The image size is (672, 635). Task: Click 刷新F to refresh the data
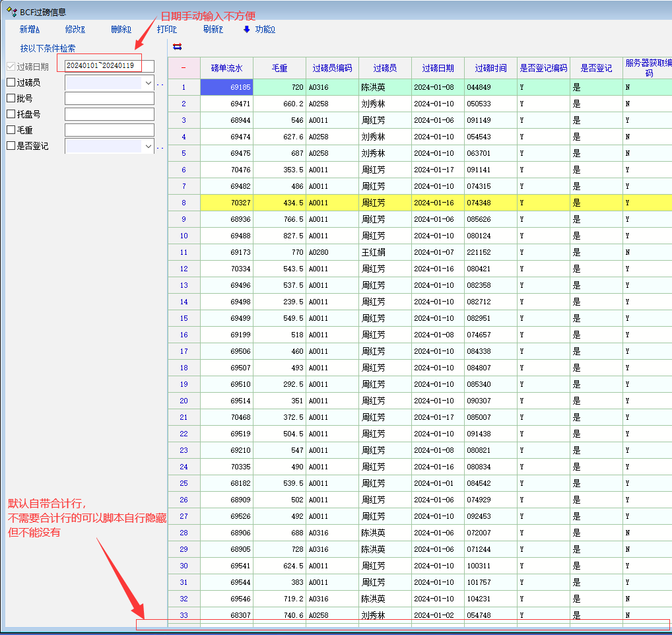[x=213, y=29]
